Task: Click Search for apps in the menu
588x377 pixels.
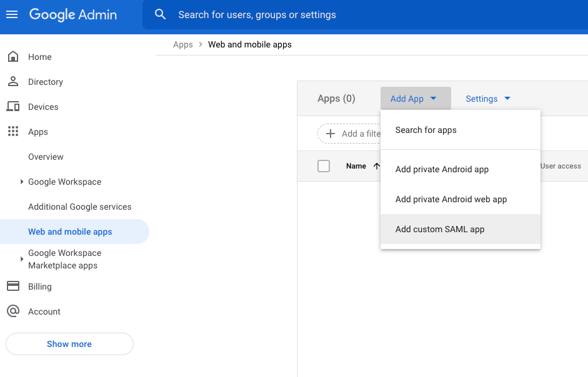Action: (x=426, y=130)
